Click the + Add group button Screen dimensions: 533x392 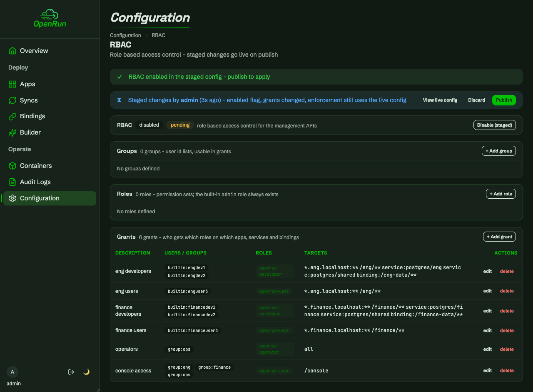(499, 151)
